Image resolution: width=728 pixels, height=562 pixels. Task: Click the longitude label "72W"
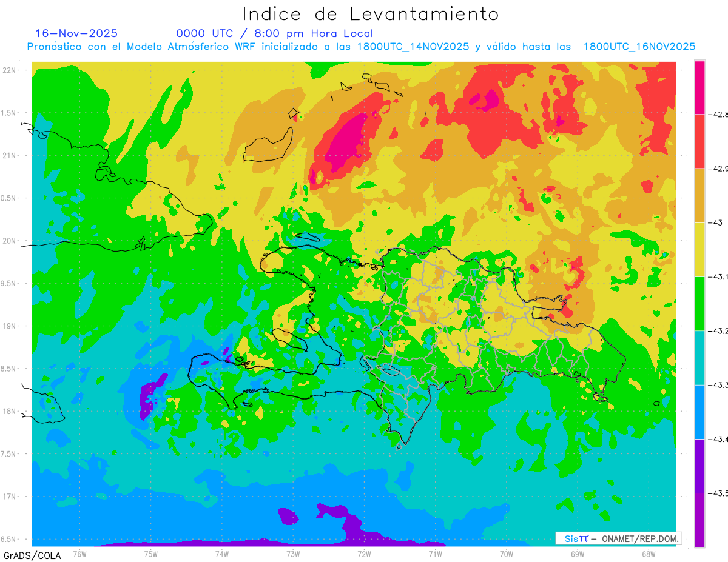[x=364, y=553]
